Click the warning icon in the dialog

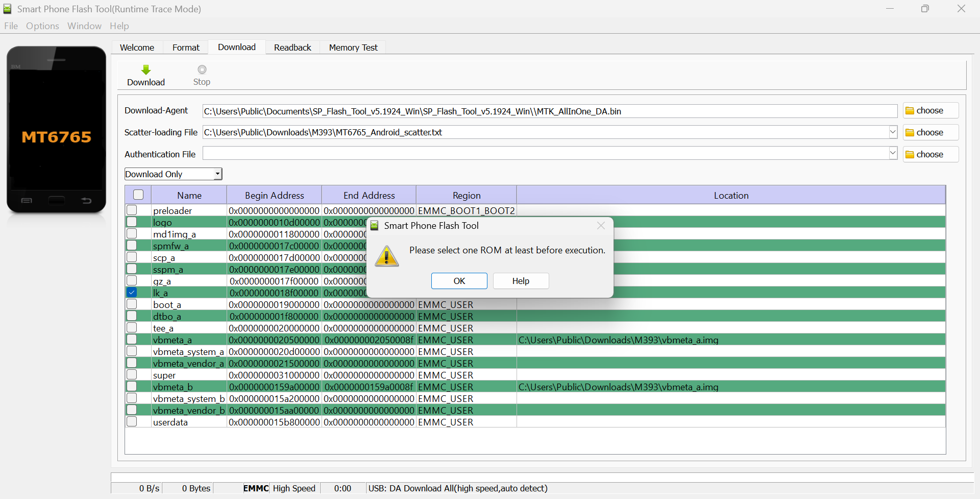[387, 255]
